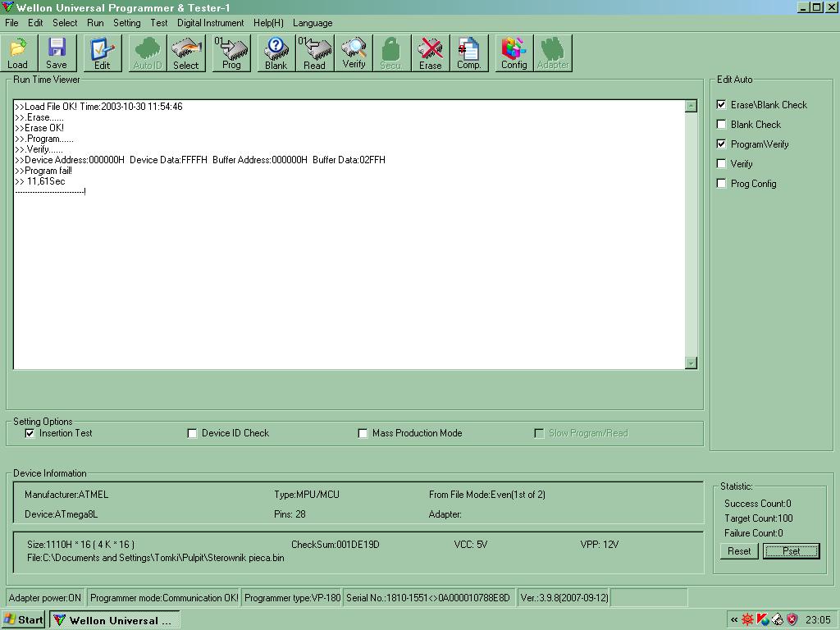
Task: Click the Comp. compare icon
Action: click(469, 52)
